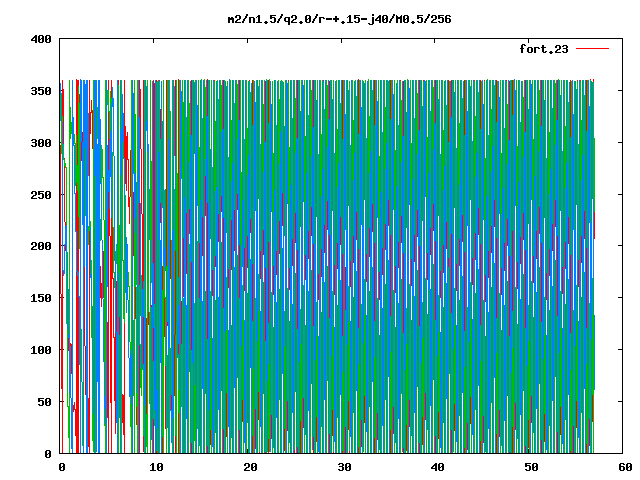Click the x-axis label 30
640x480 pixels.
click(x=344, y=467)
